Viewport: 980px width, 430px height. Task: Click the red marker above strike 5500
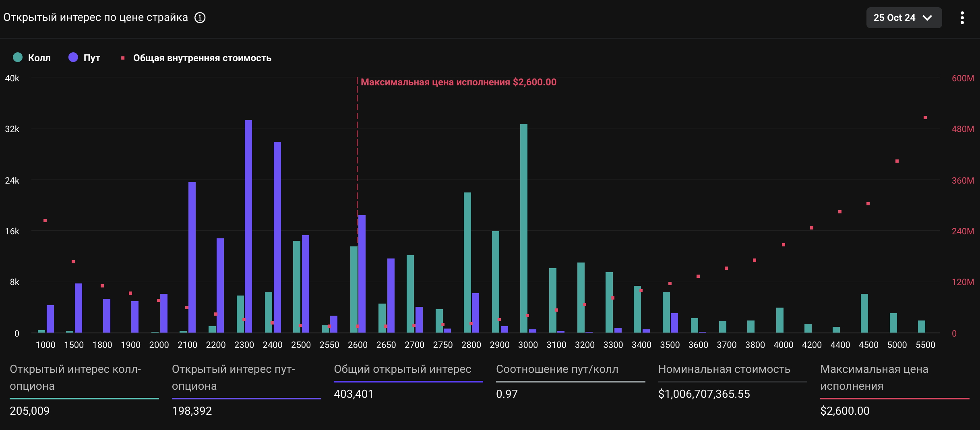click(x=925, y=118)
